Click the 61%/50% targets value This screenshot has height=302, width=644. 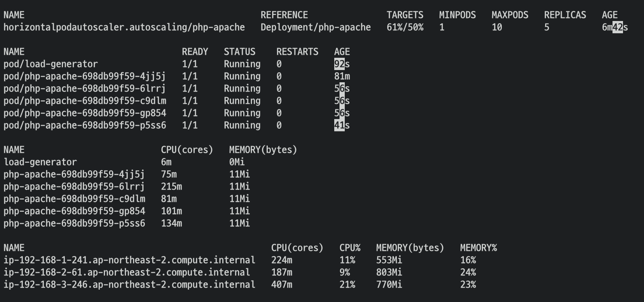pyautogui.click(x=405, y=27)
